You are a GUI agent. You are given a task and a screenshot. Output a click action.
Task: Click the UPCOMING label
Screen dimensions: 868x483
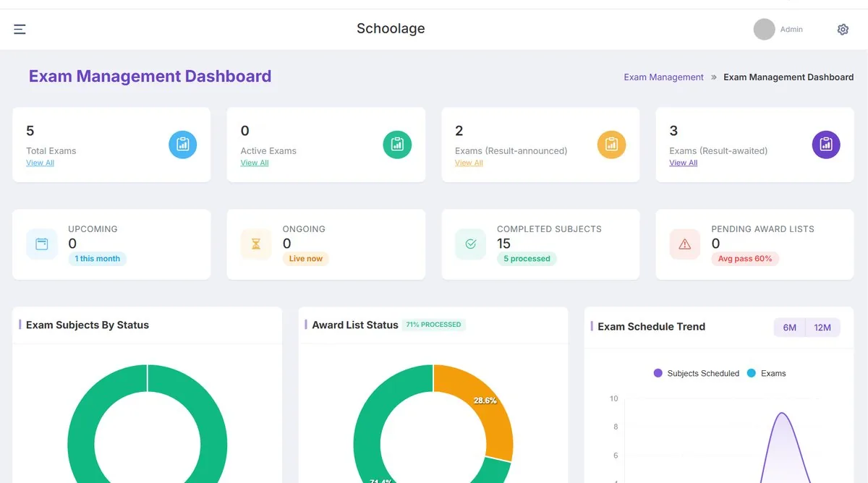93,229
